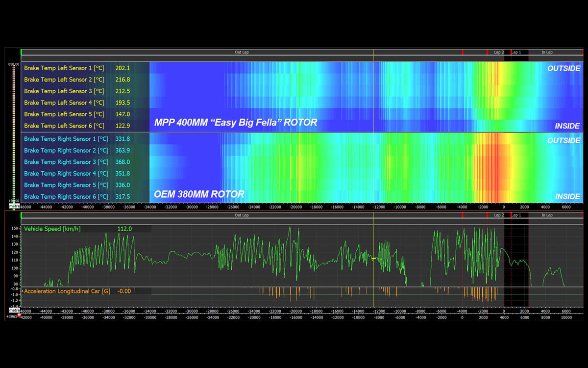Select Brake Temp Right Sensor 6 channel label
The height and width of the screenshot is (368, 588).
click(66, 196)
